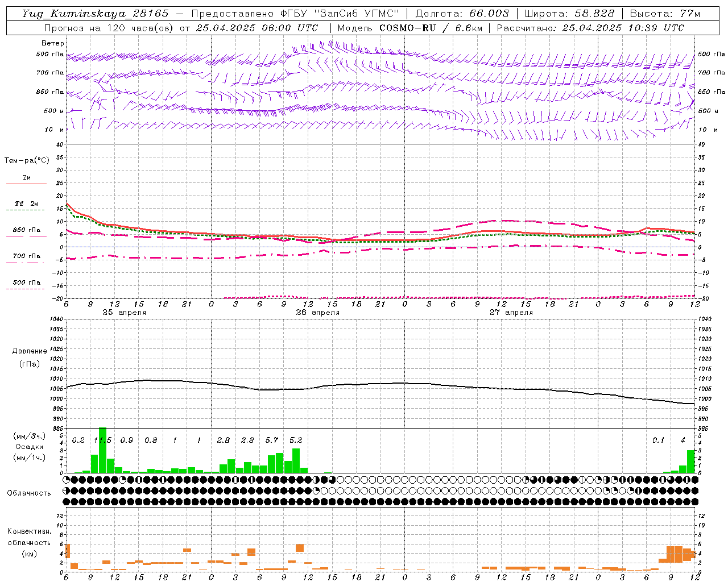Click the Широта: 58.828 value
The image size is (728, 582).
(569, 14)
